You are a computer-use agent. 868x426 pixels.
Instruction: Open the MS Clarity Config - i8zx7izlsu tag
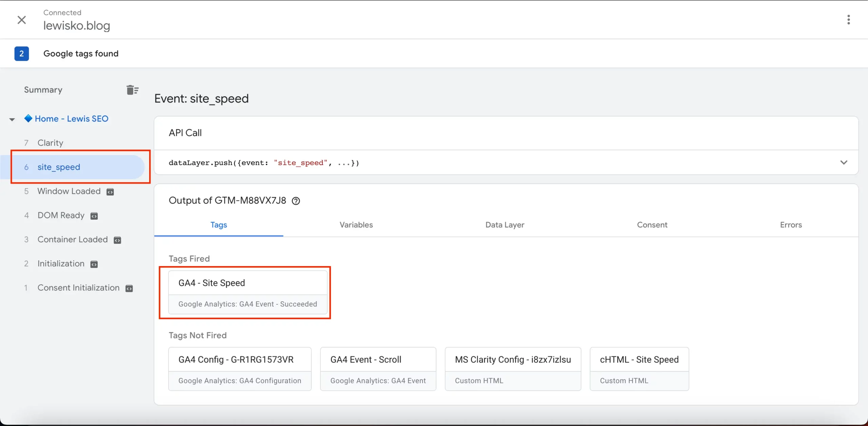pos(513,369)
